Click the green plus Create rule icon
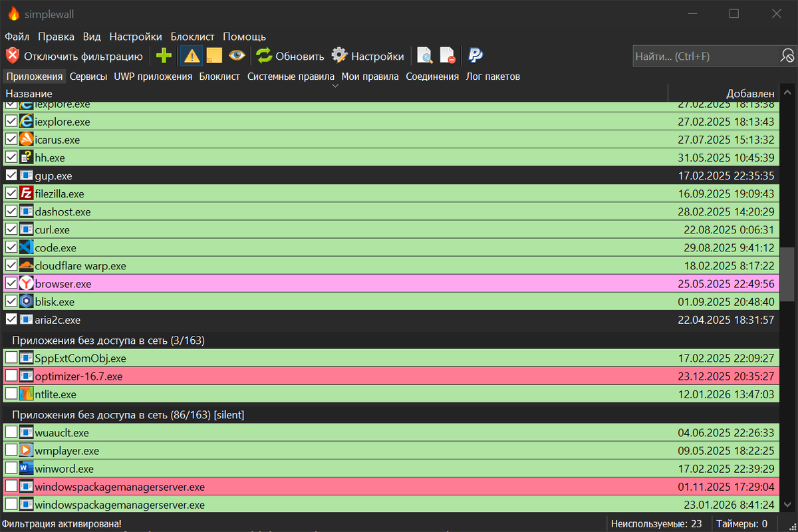 click(163, 56)
